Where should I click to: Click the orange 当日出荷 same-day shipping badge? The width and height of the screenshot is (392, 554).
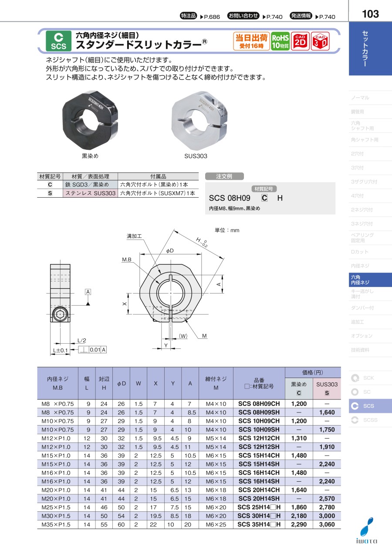[x=251, y=42]
